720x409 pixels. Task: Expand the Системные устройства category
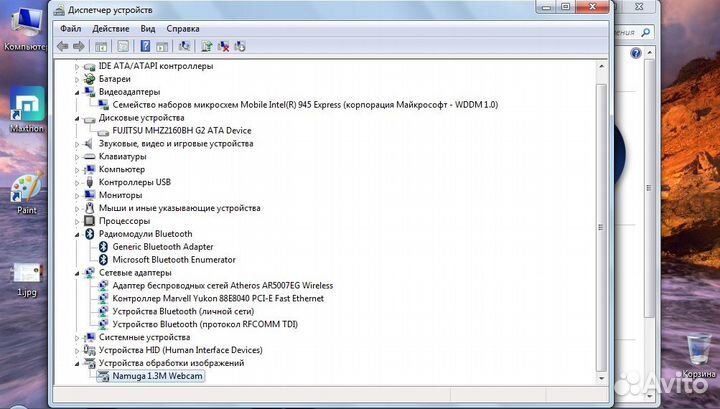click(77, 338)
